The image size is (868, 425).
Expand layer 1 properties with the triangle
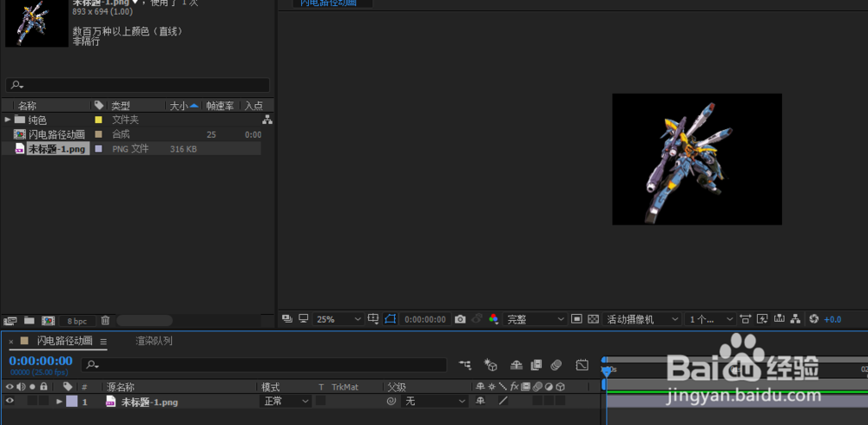tap(59, 402)
